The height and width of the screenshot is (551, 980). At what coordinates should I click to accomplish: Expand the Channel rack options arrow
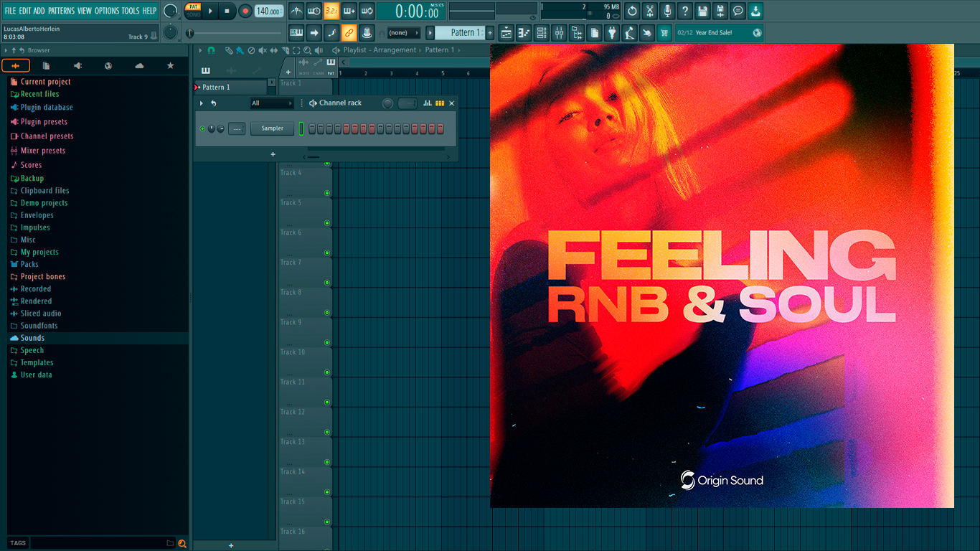coord(202,103)
